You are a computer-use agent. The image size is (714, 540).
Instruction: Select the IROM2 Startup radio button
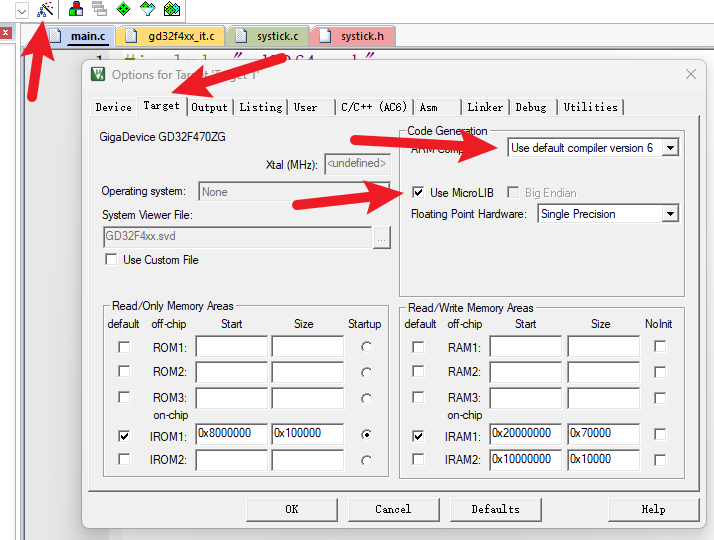pyautogui.click(x=367, y=460)
